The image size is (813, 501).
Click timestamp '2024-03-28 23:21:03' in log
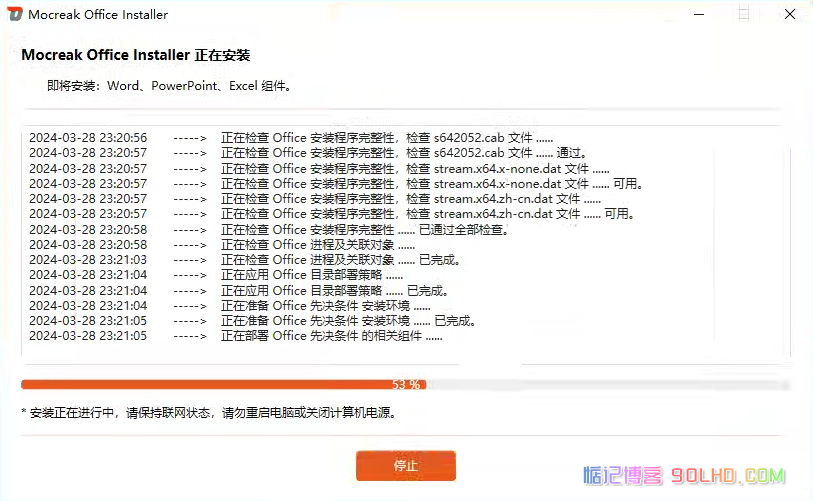coord(88,260)
